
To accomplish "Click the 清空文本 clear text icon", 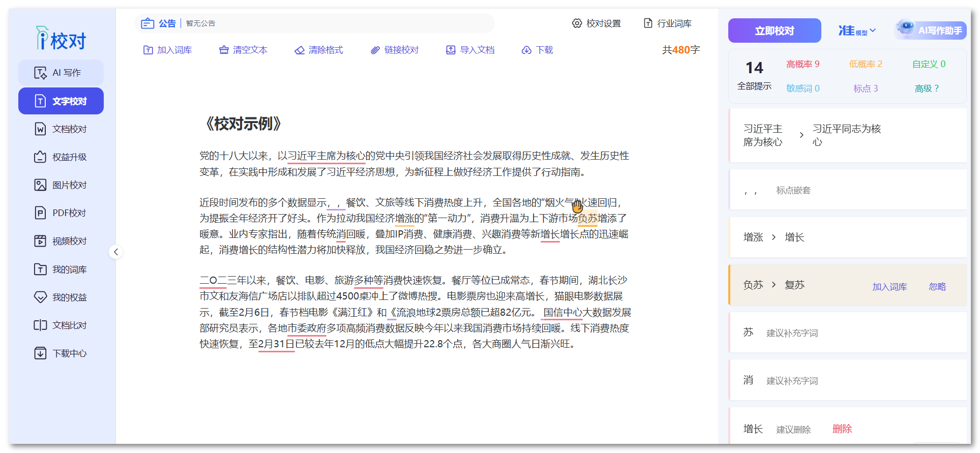I will (x=224, y=50).
